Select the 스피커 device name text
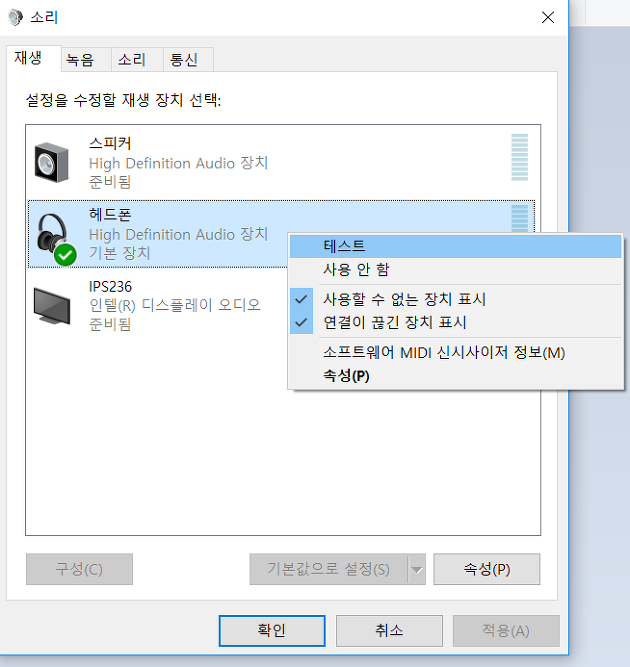630x667 pixels. 110,143
